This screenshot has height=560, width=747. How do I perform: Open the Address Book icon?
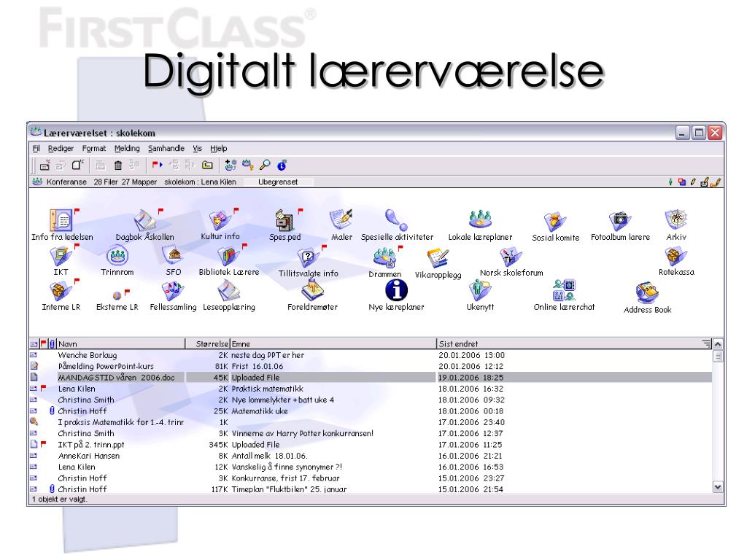648,293
